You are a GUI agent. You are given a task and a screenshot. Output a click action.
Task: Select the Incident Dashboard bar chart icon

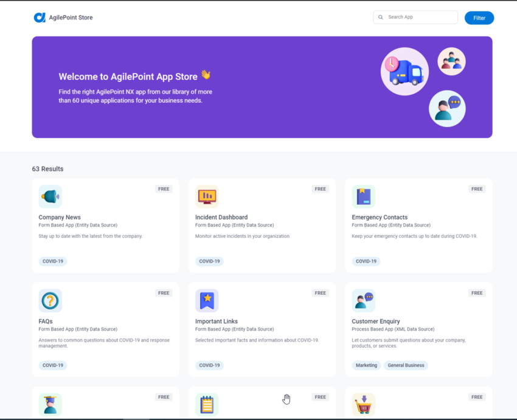(207, 196)
